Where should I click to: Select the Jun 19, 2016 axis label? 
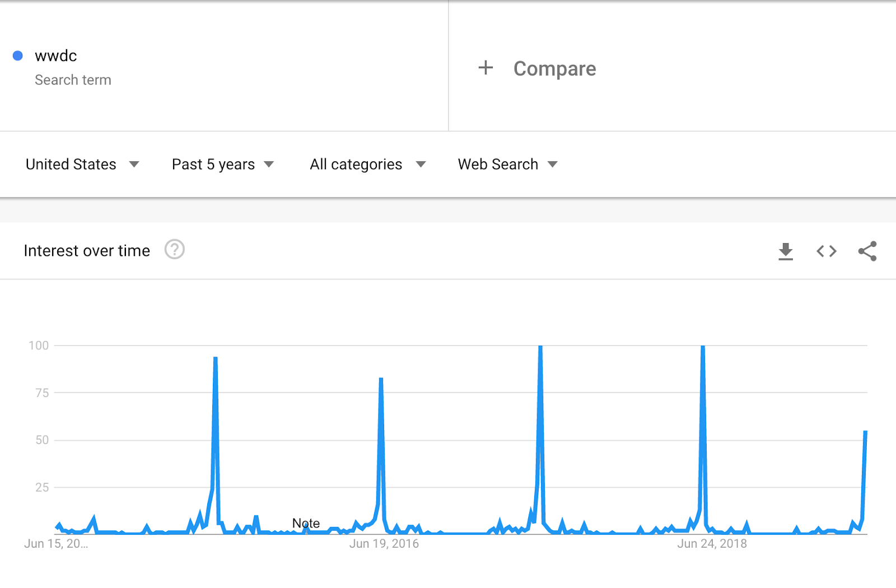(384, 543)
